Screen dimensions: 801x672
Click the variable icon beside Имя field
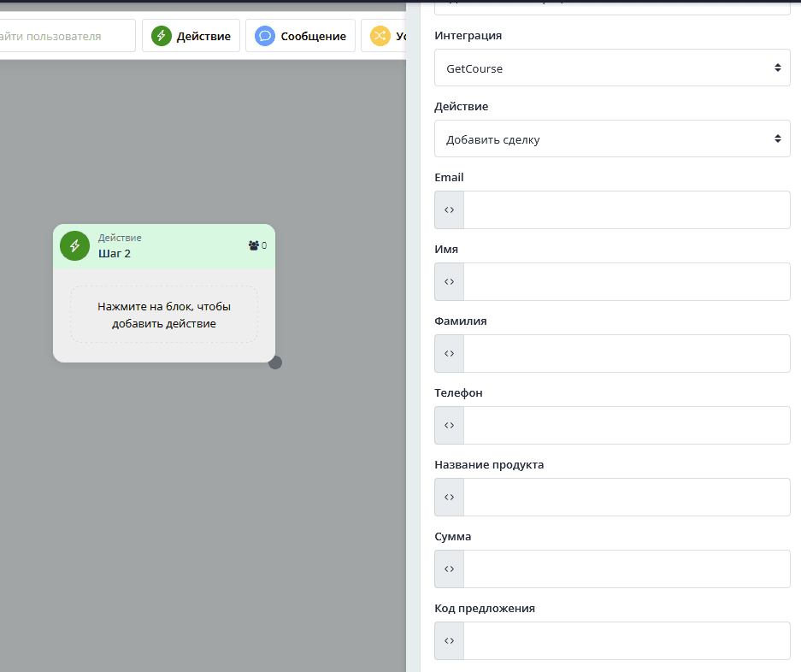click(x=449, y=281)
